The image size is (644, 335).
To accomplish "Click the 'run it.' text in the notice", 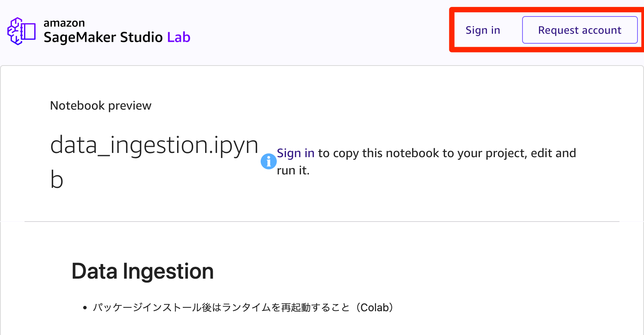I will click(x=293, y=170).
